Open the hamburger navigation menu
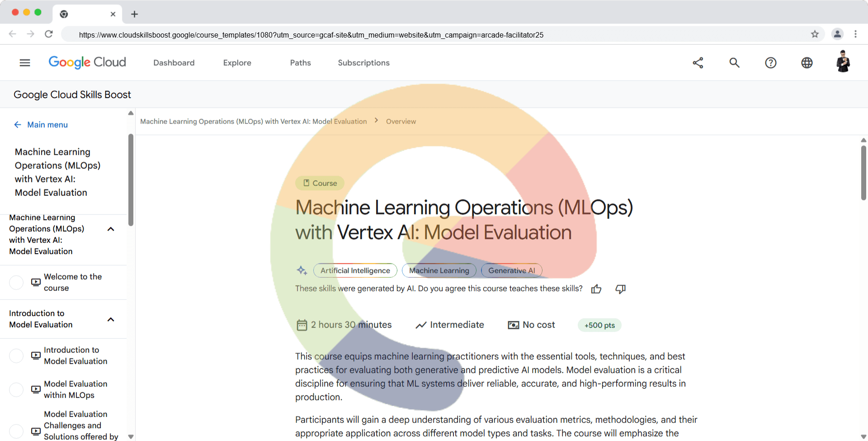The width and height of the screenshot is (868, 441). point(25,63)
